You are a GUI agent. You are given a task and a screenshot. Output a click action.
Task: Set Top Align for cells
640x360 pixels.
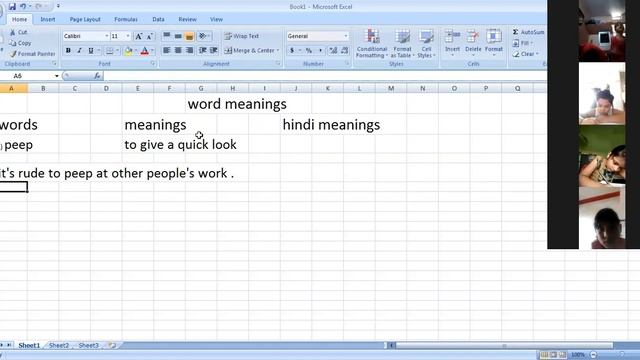[167, 36]
